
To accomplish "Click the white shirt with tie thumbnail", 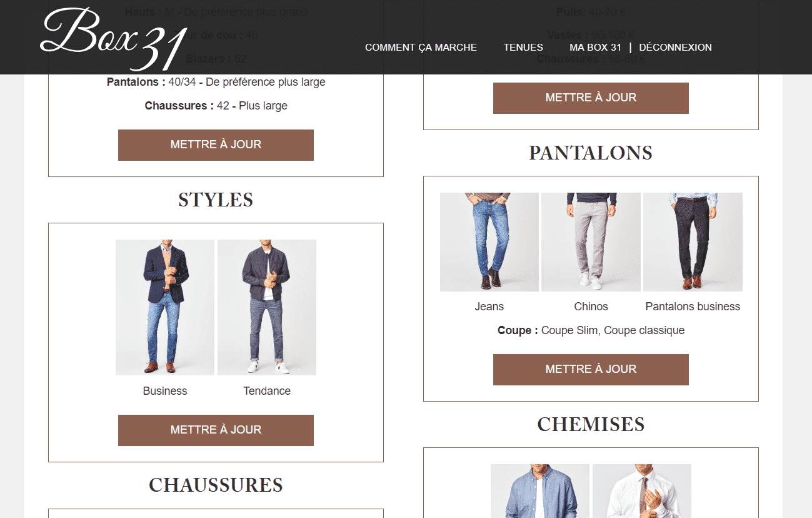I will [642, 491].
